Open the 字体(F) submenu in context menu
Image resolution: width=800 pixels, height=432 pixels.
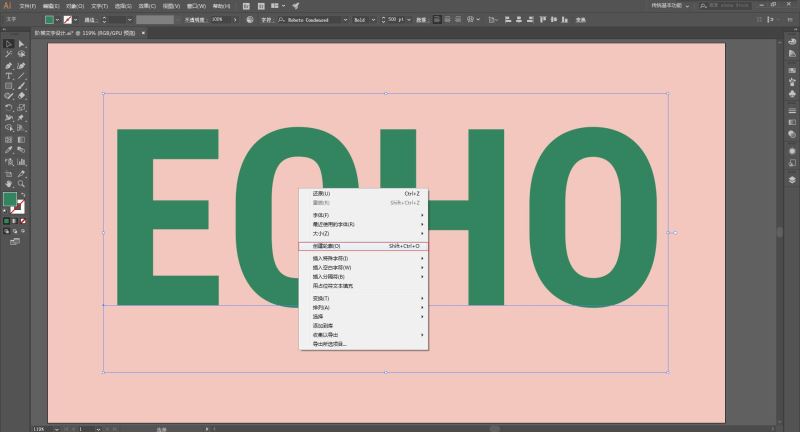(363, 215)
